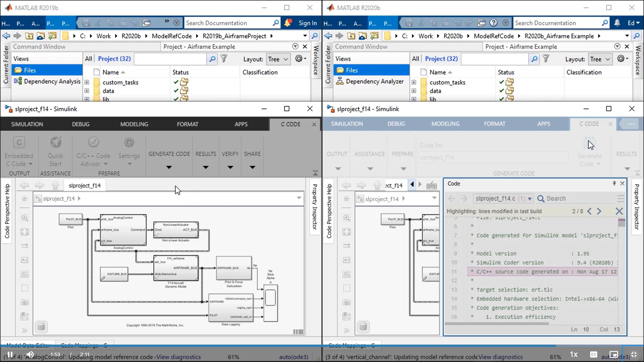This screenshot has height=362, width=644.
Task: Open the APPS tab in R2020b Simulink
Action: click(544, 124)
